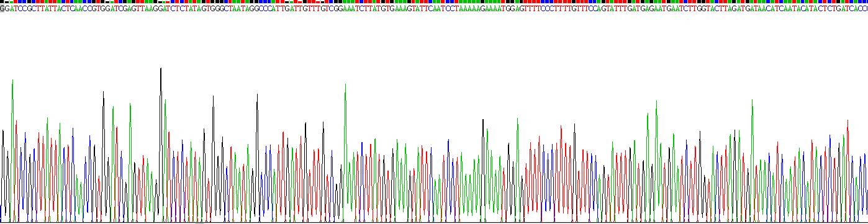Click the tallest black peak in the chromatogram
868x224 pixels.
click(161, 144)
